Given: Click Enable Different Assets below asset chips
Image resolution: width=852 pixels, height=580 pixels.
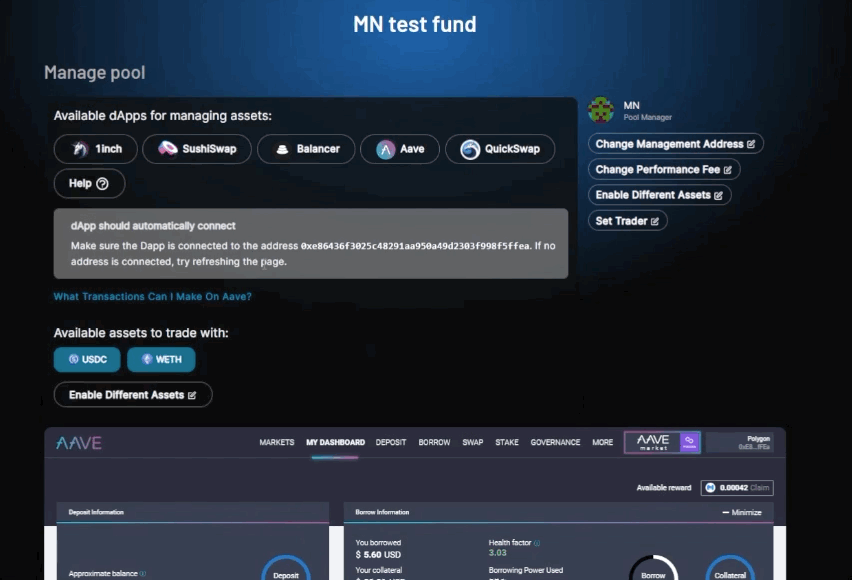Looking at the screenshot, I should 133,395.
